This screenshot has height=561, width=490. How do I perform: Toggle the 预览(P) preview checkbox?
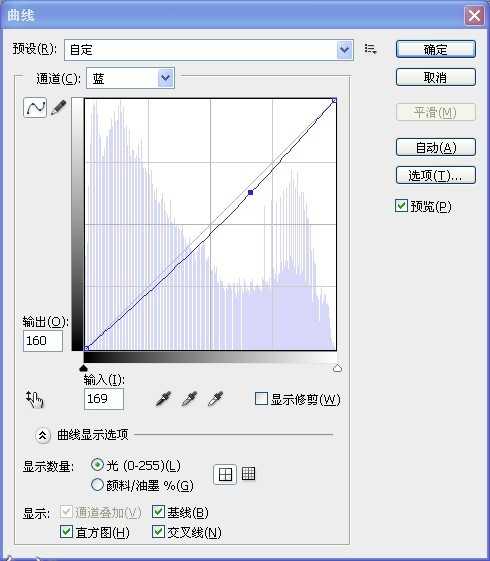pyautogui.click(x=401, y=206)
